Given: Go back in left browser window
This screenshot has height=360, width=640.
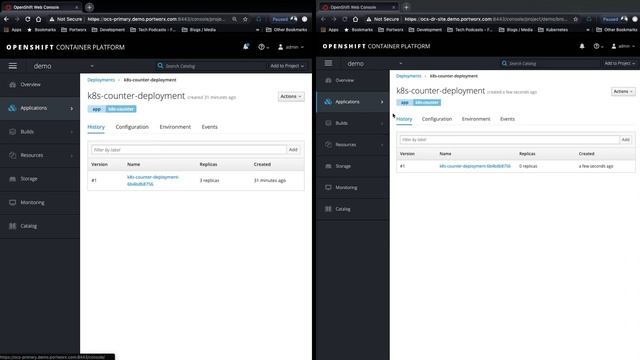Looking at the screenshot, I should pos(6,19).
